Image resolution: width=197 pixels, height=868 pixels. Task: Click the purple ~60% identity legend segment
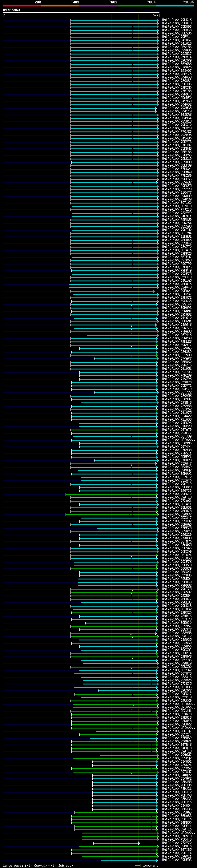tap(98, 6)
